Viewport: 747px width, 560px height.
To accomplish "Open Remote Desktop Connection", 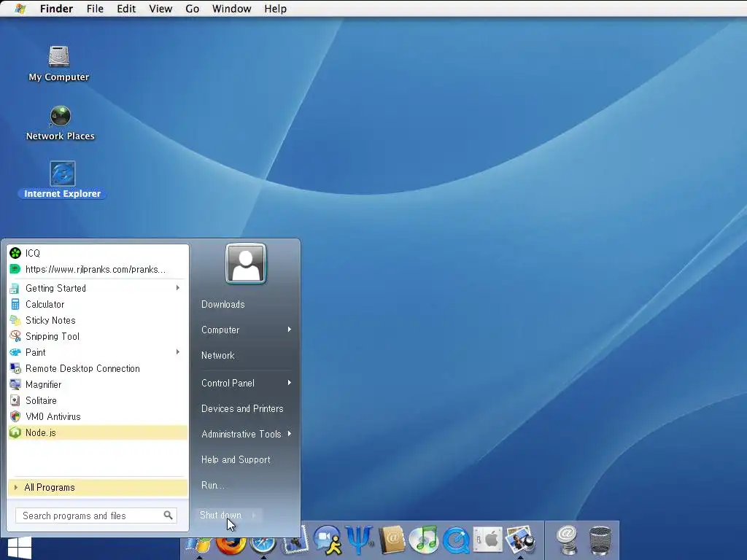I will [x=98, y=368].
